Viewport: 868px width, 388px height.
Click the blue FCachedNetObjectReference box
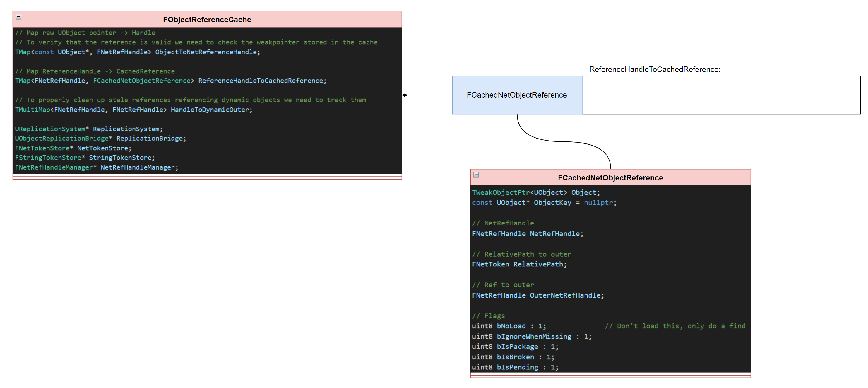click(516, 95)
